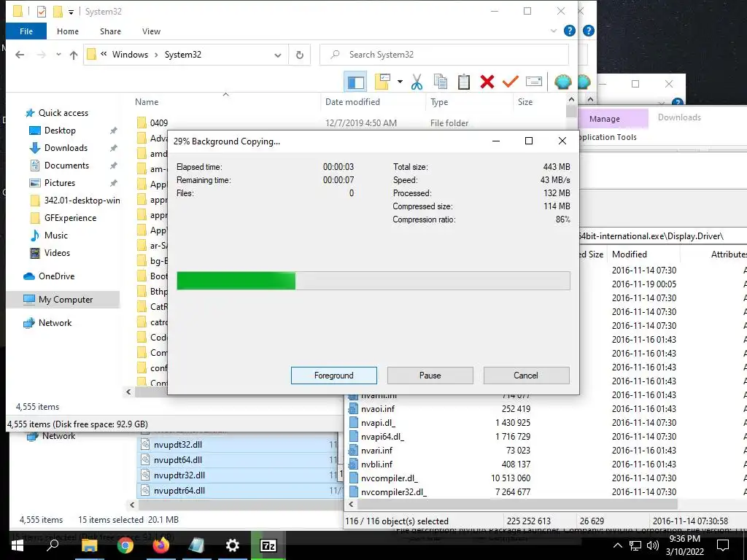Open Videos in the navigation pane
The image size is (747, 560).
click(57, 253)
